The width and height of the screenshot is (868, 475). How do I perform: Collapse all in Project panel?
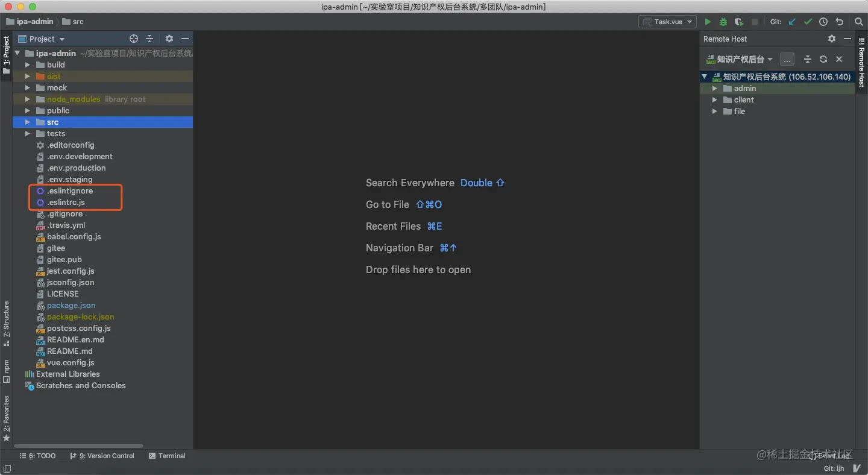(x=149, y=39)
